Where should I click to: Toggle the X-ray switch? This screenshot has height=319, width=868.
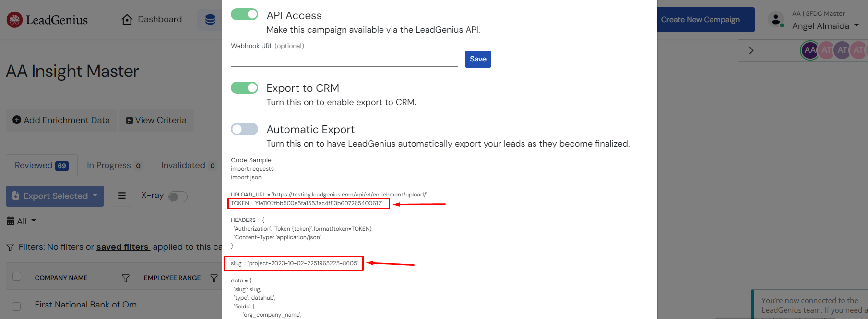click(178, 196)
